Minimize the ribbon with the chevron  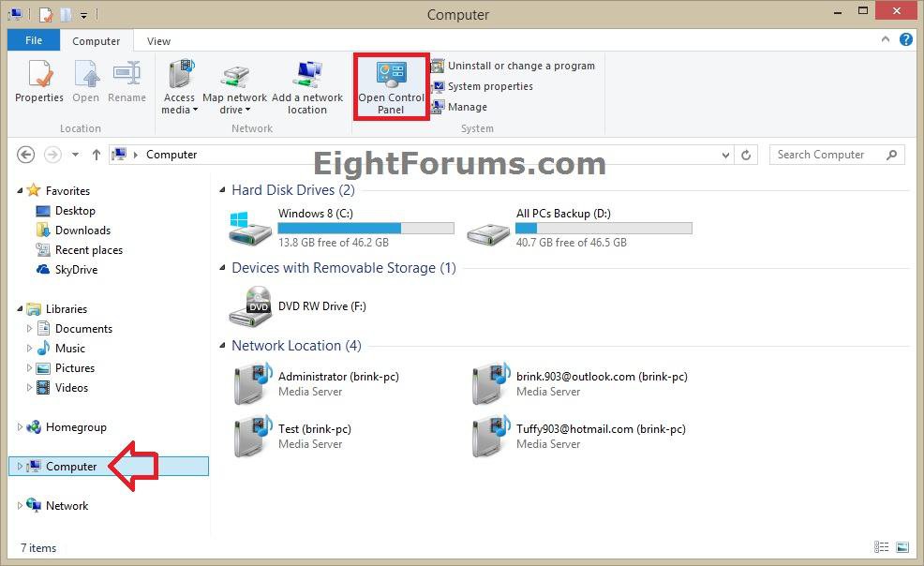pos(885,39)
